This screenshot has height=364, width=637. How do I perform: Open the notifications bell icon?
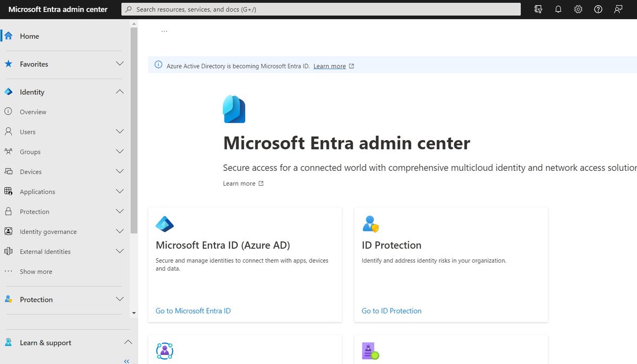click(558, 9)
